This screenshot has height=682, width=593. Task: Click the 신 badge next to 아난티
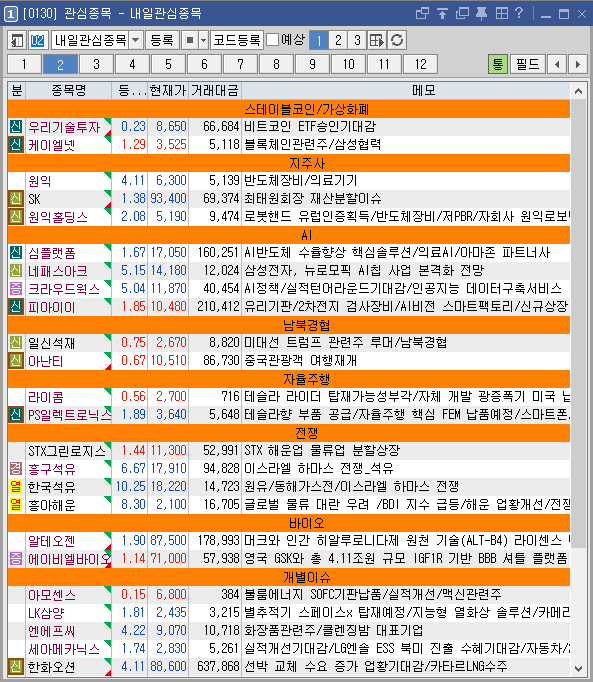(x=16, y=361)
